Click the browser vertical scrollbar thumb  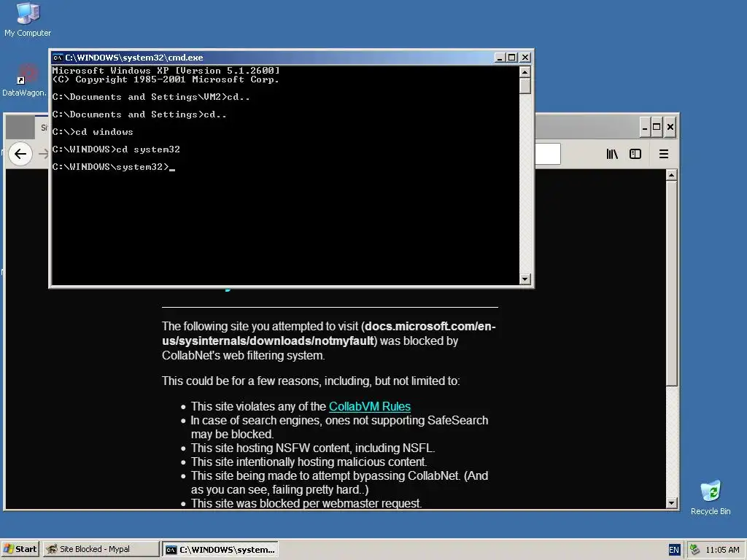[x=672, y=283]
